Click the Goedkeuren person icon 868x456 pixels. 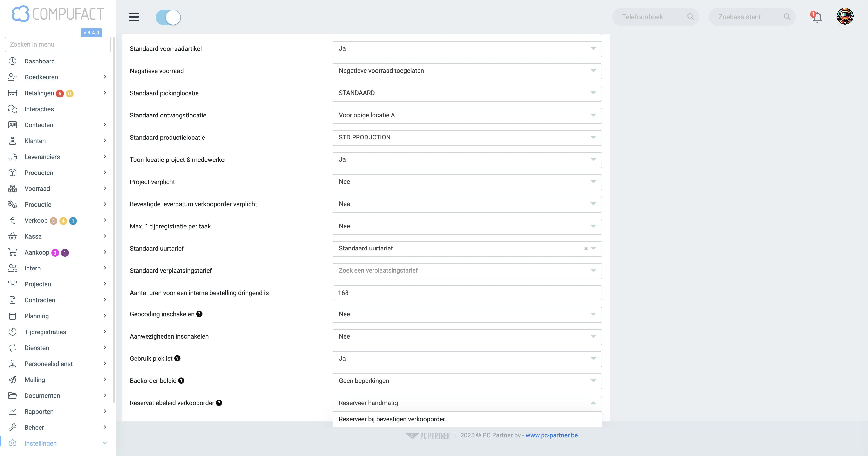tap(13, 77)
